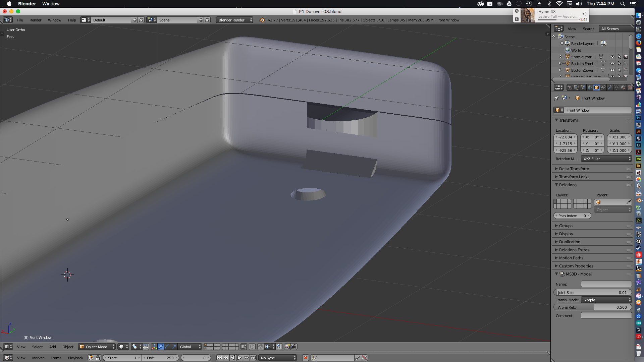Image resolution: width=644 pixels, height=362 pixels.
Task: Open the Modifiers wrench tab
Action: click(610, 87)
